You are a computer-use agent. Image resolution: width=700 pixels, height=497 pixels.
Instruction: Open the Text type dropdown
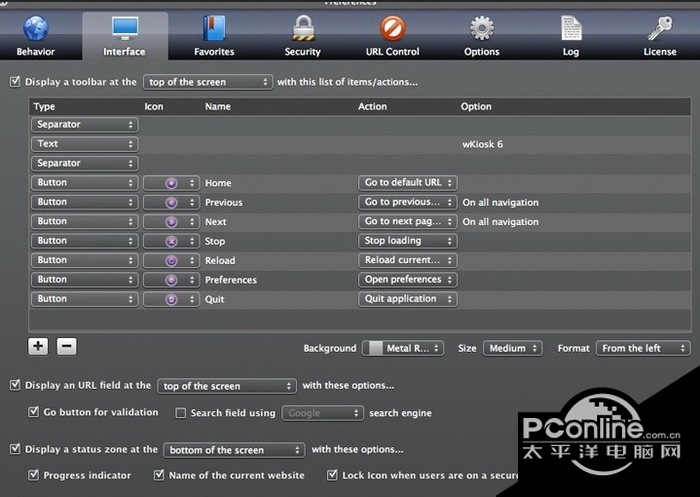[85, 144]
